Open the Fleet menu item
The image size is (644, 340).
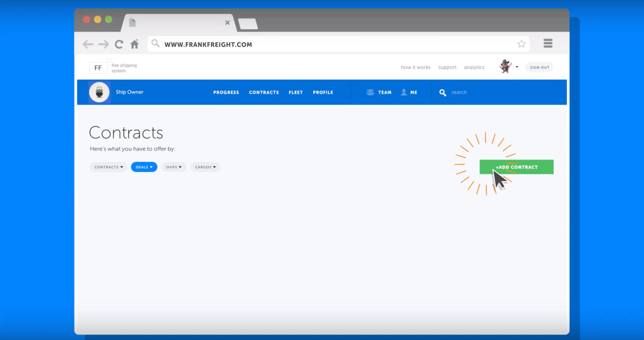pos(296,92)
